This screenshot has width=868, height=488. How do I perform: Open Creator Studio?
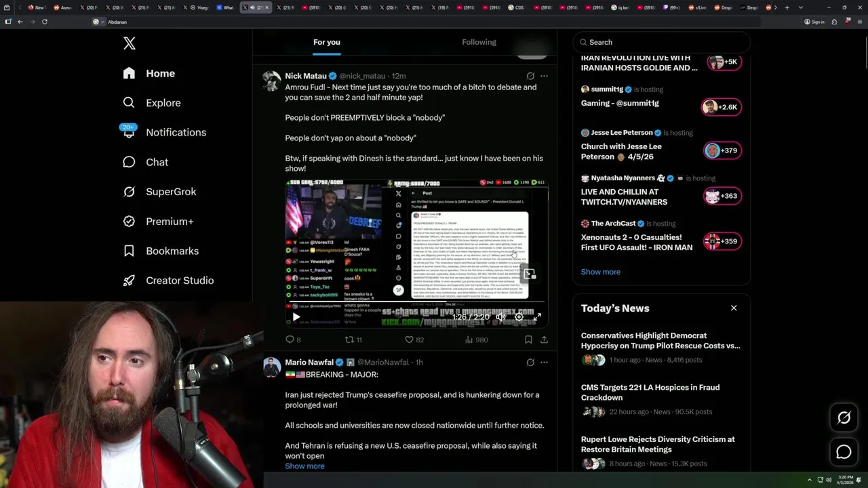[168, 281]
